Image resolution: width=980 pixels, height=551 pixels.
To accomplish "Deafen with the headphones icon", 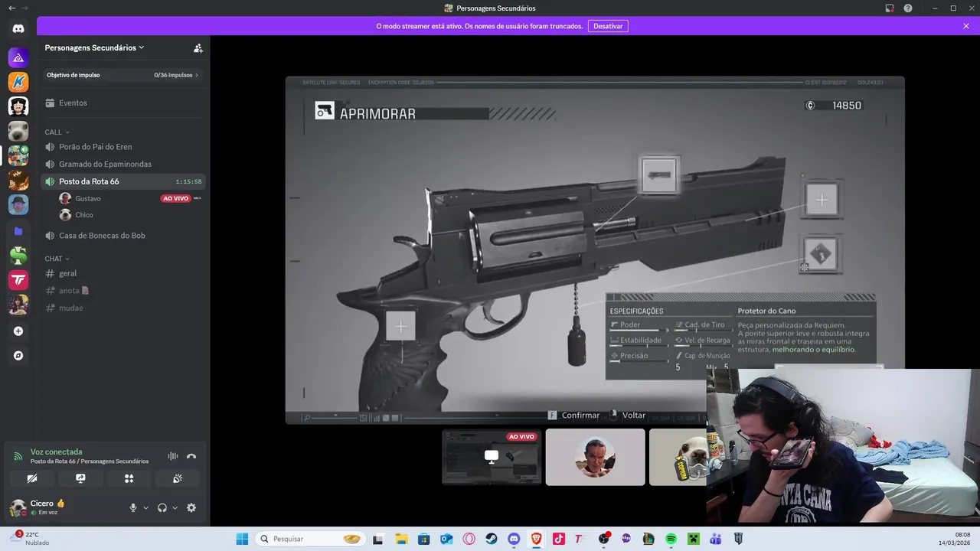I will point(162,507).
